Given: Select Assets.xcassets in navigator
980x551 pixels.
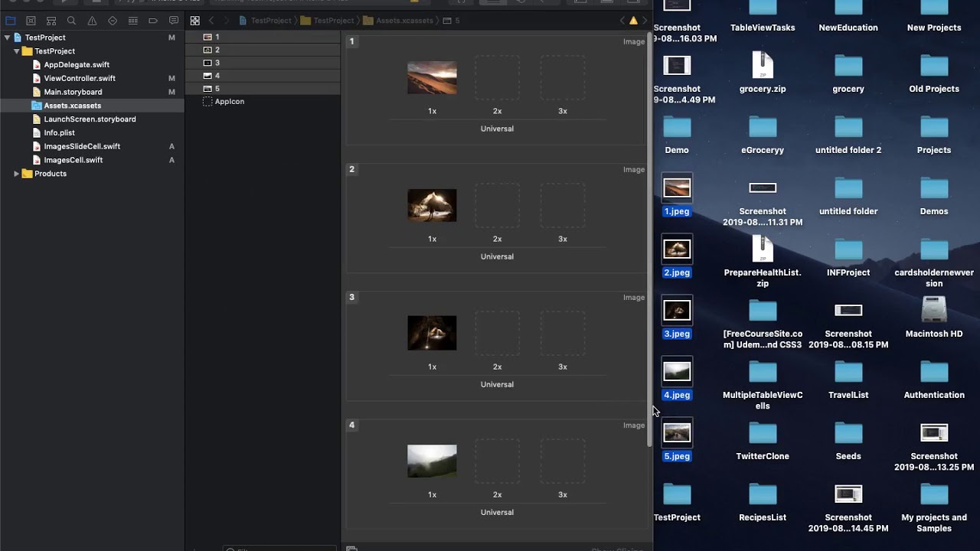Looking at the screenshot, I should [x=72, y=106].
